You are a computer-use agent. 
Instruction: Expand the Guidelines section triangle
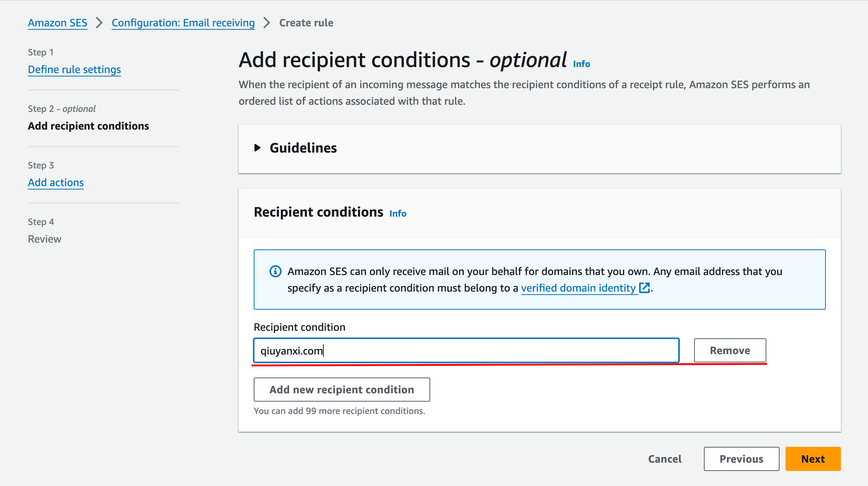click(257, 148)
